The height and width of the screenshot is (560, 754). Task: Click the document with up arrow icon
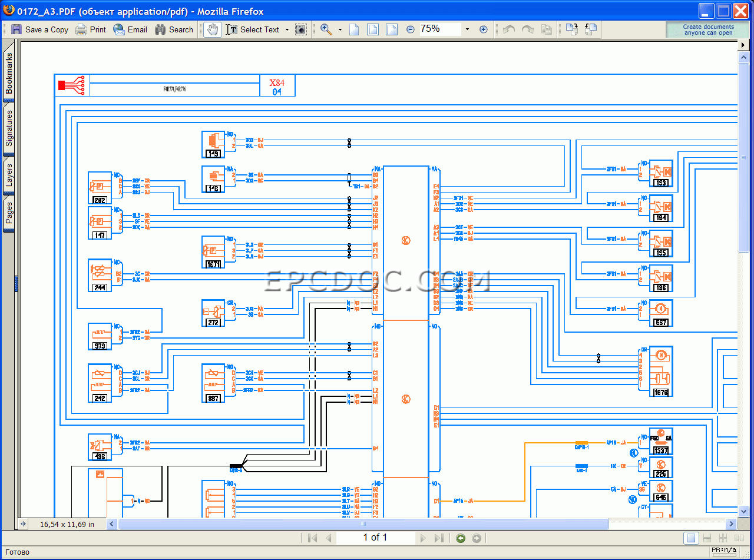591,29
